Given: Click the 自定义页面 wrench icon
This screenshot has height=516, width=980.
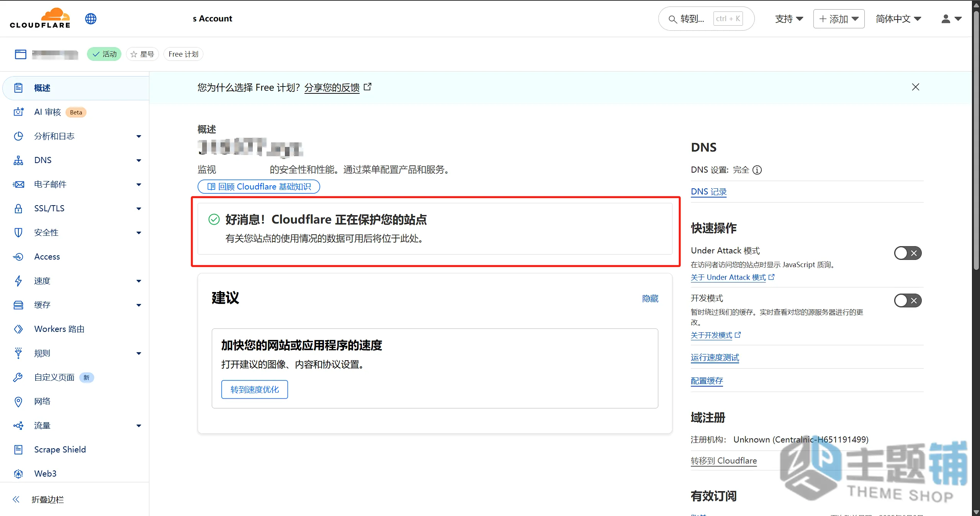Looking at the screenshot, I should (18, 377).
